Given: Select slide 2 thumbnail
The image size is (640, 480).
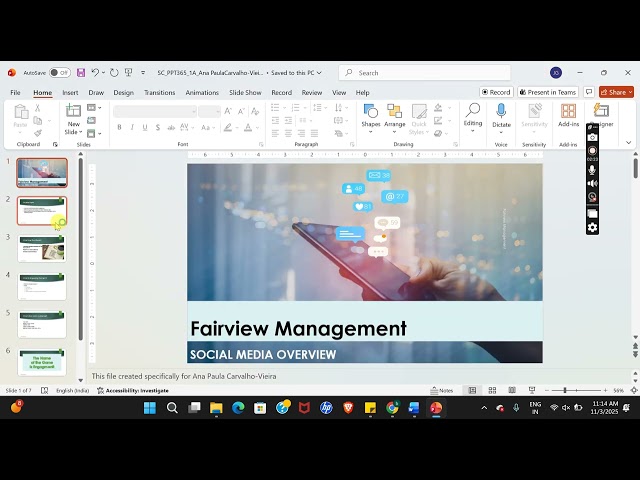Looking at the screenshot, I should 42,211.
